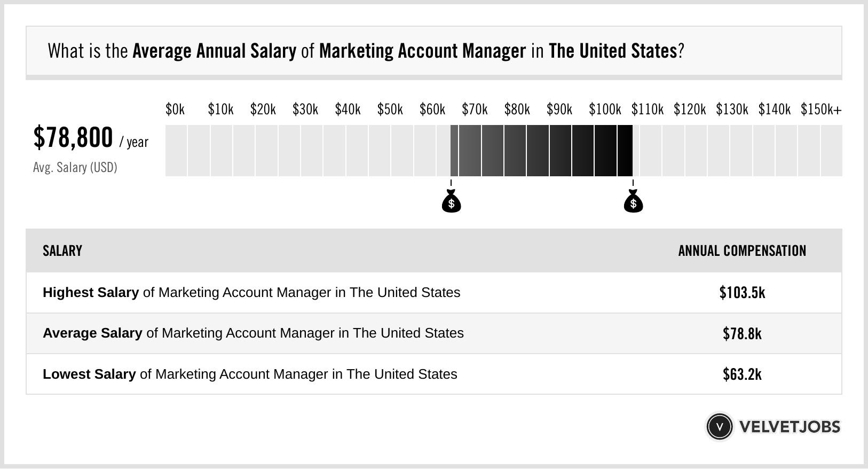Image resolution: width=868 pixels, height=469 pixels.
Task: Click the Average Annual Salary title heading
Action: pos(366,51)
